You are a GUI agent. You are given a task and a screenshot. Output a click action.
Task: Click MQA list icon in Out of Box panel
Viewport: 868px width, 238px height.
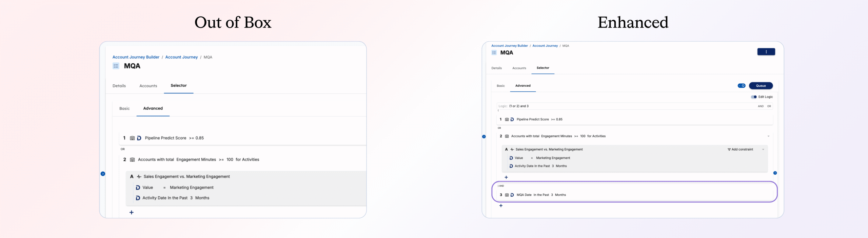click(116, 66)
